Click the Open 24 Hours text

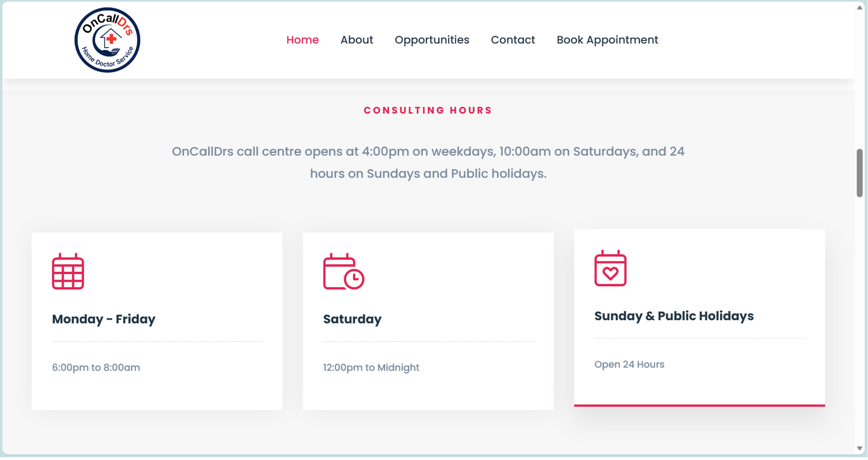(629, 365)
